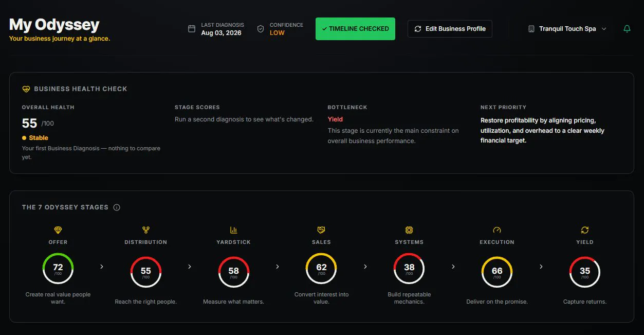This screenshot has width=644, height=335.
Task: Click 'Run a second diagnosis' text
Action: click(x=244, y=119)
